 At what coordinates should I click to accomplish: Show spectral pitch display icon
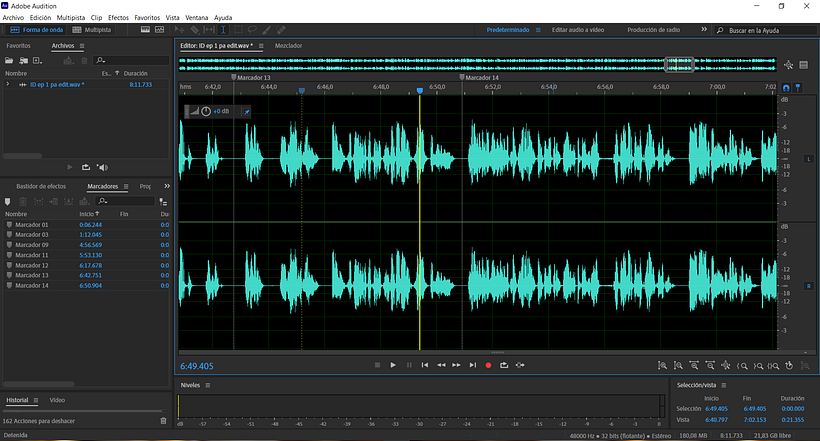click(x=160, y=30)
